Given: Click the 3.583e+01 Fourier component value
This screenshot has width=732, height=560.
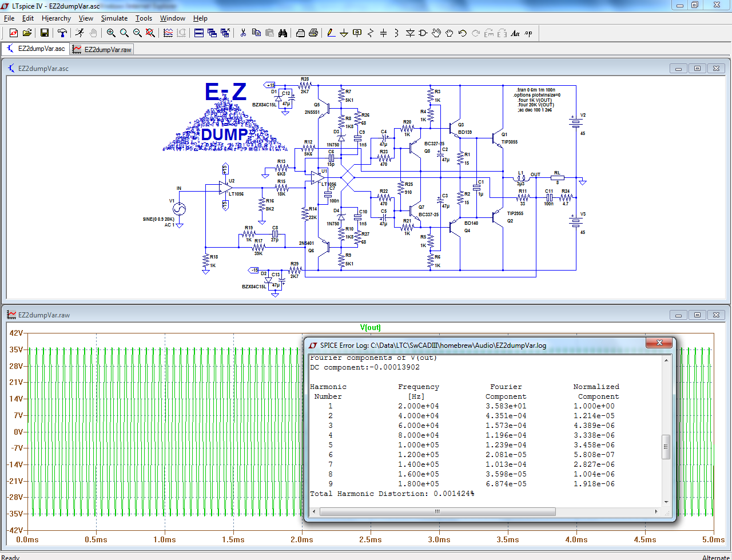Looking at the screenshot, I should (x=506, y=406).
